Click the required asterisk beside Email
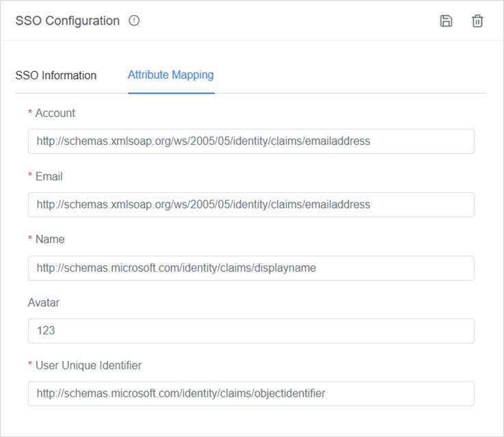 pos(30,176)
